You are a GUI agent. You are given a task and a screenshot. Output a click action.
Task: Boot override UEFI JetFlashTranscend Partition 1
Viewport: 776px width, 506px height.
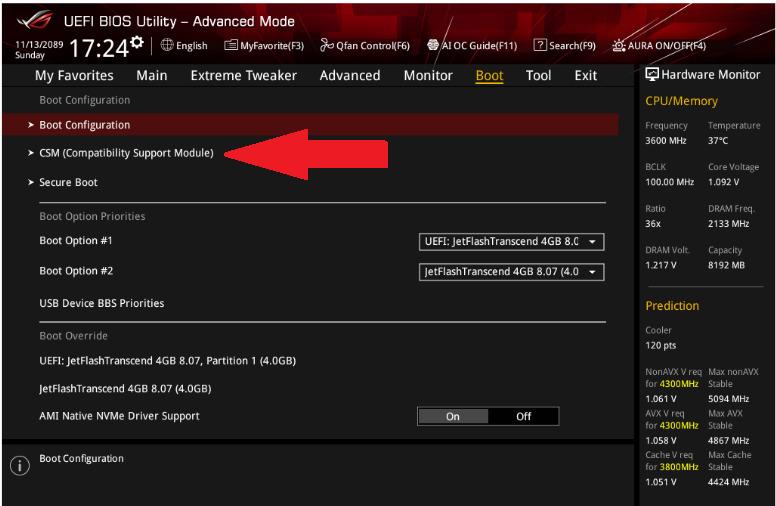click(167, 360)
